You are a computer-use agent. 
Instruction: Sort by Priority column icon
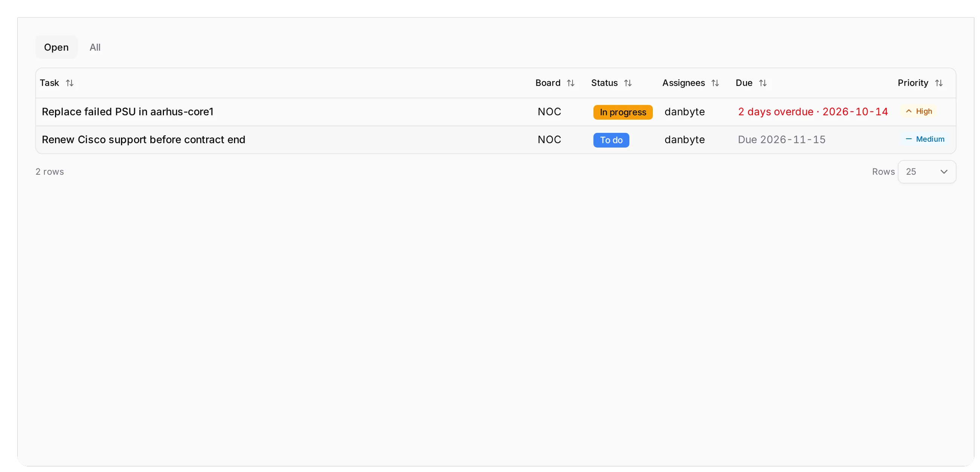[x=939, y=83]
